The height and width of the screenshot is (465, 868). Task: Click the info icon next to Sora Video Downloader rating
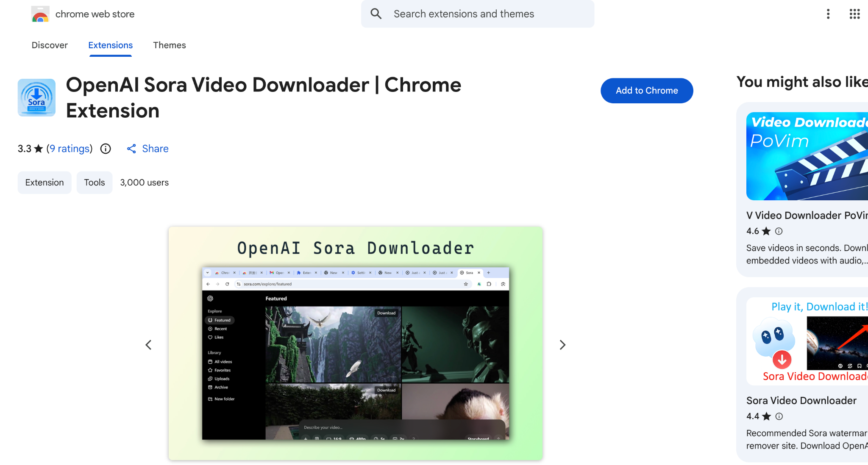(779, 416)
